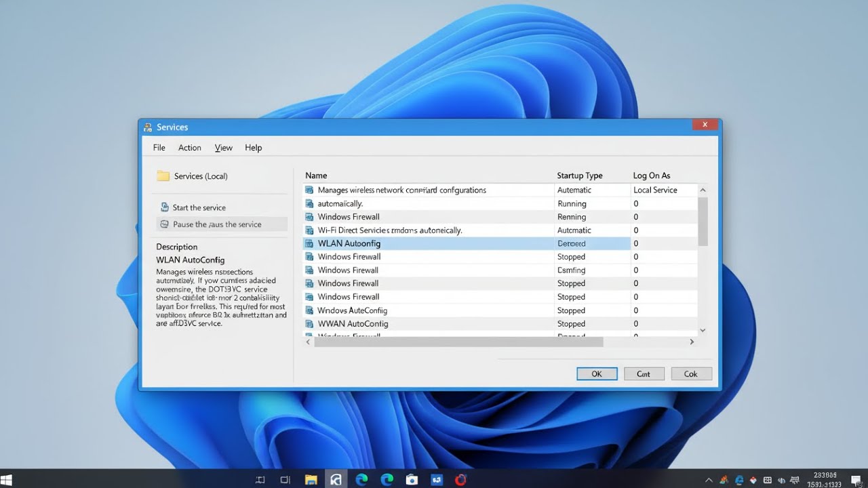The height and width of the screenshot is (488, 868).
Task: Click the horizontal scroll left arrow
Action: tap(309, 342)
